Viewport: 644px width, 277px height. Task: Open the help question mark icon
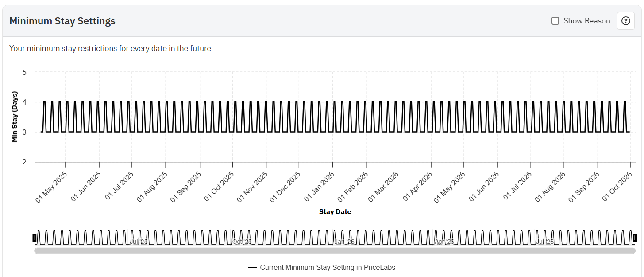(625, 21)
